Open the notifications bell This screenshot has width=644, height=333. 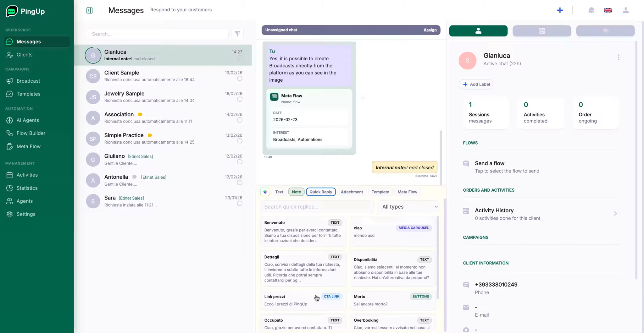(591, 10)
